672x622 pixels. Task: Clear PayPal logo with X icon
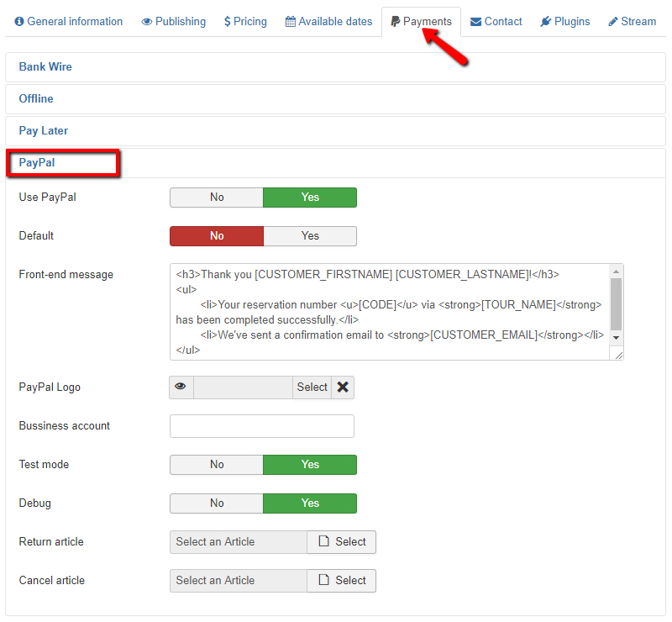343,387
